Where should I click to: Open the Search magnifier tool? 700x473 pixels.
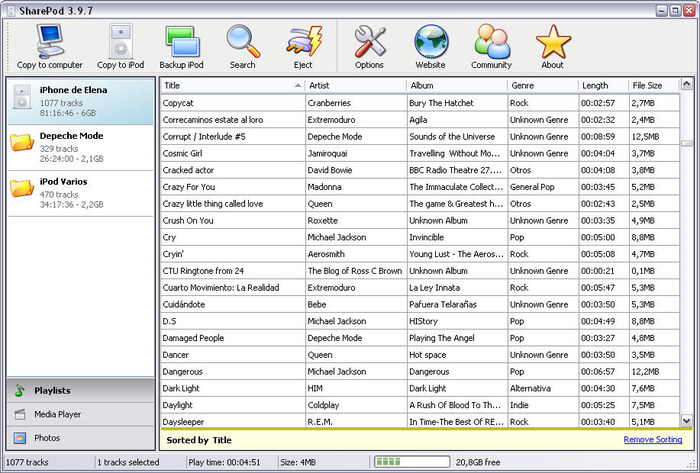(x=242, y=45)
